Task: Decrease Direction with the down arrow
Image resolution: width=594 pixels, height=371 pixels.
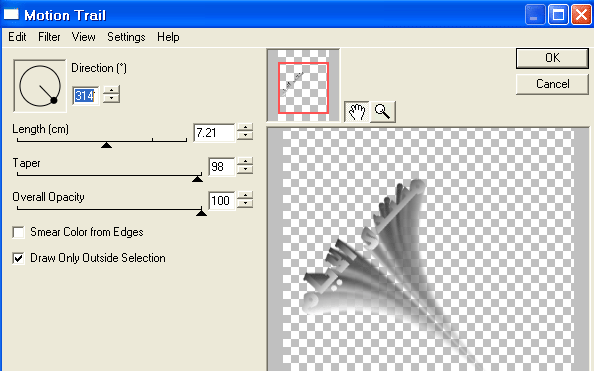Action: pos(111,99)
